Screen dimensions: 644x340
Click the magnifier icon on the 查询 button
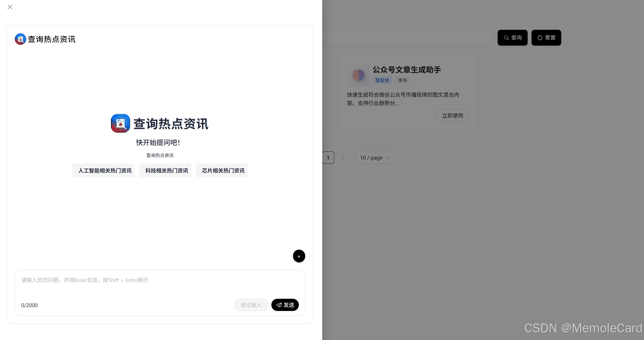click(506, 38)
